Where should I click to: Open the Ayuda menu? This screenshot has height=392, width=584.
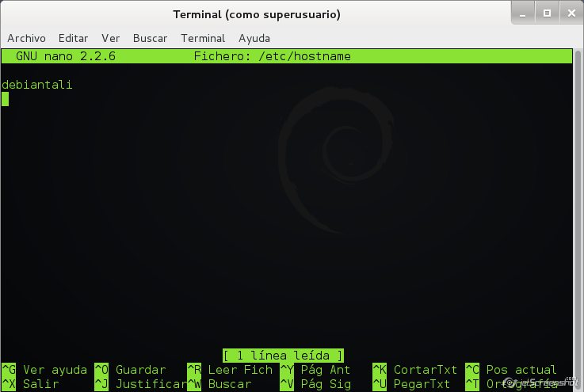coord(254,38)
